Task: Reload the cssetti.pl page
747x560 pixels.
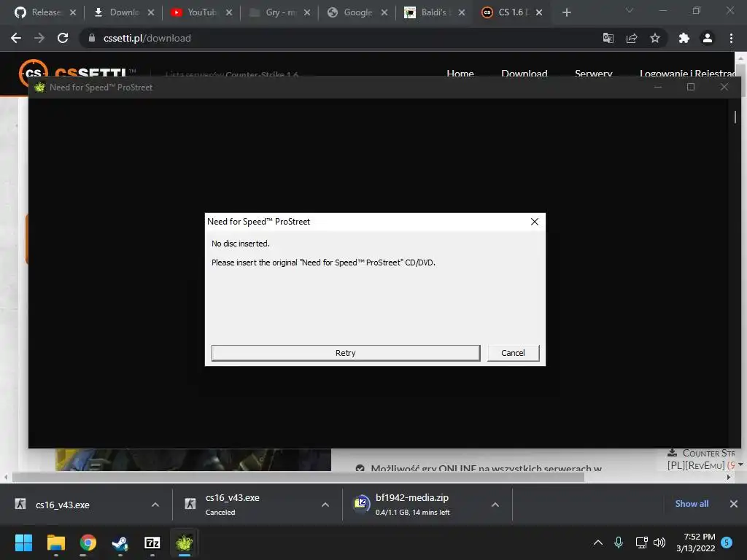Action: pyautogui.click(x=63, y=38)
